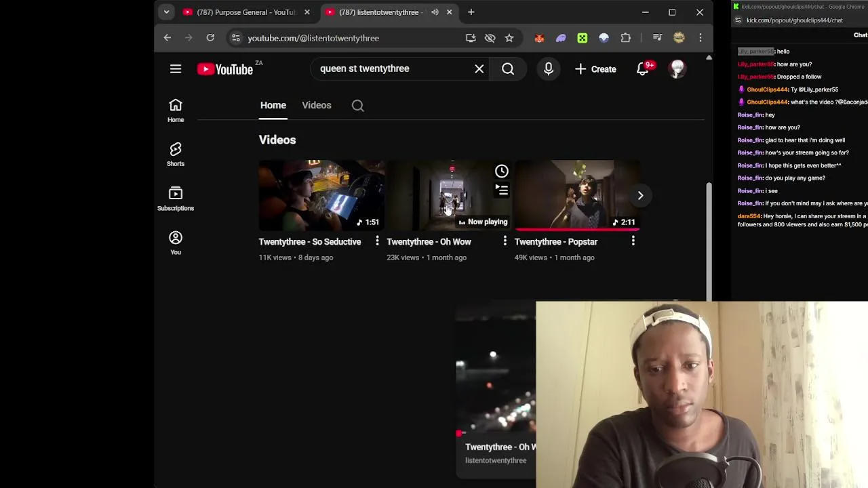Play the So Seductive video thumbnail
The image size is (868, 488).
[321, 195]
